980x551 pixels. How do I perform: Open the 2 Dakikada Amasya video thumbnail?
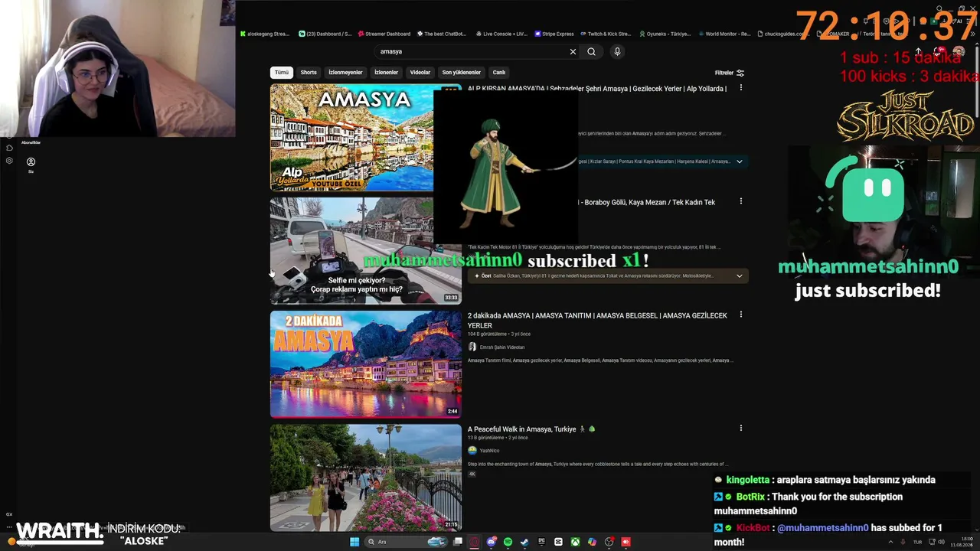(x=366, y=364)
